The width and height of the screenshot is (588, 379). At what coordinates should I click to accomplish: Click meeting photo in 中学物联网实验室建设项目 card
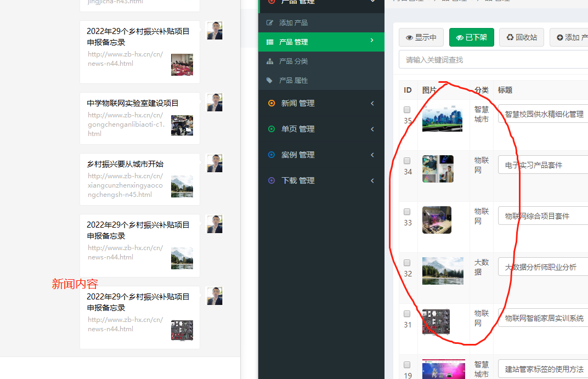(182, 125)
